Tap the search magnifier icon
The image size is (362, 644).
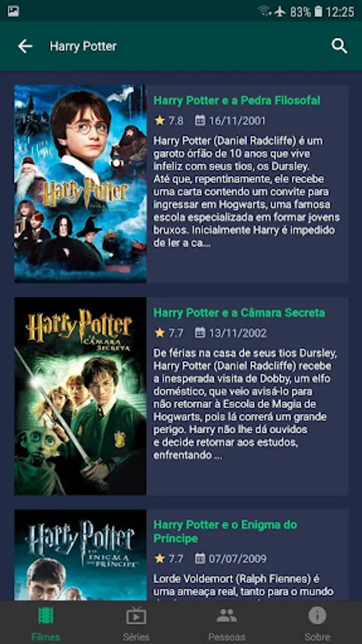pyautogui.click(x=339, y=47)
